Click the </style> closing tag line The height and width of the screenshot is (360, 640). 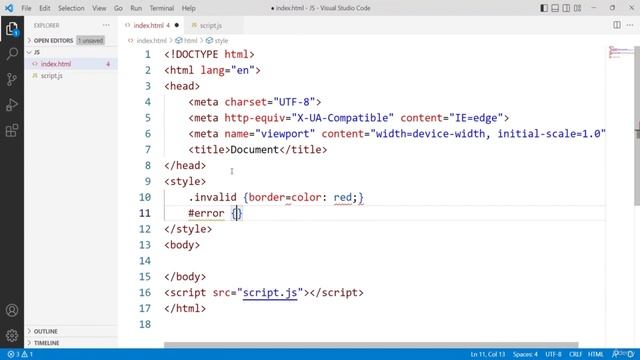(x=188, y=229)
